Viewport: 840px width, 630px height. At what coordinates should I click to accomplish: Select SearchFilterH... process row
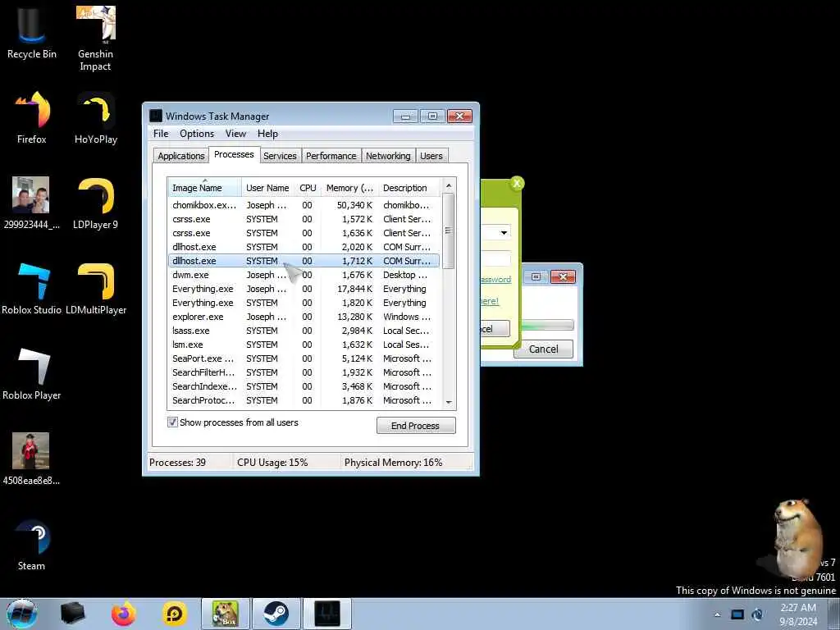pyautogui.click(x=304, y=372)
